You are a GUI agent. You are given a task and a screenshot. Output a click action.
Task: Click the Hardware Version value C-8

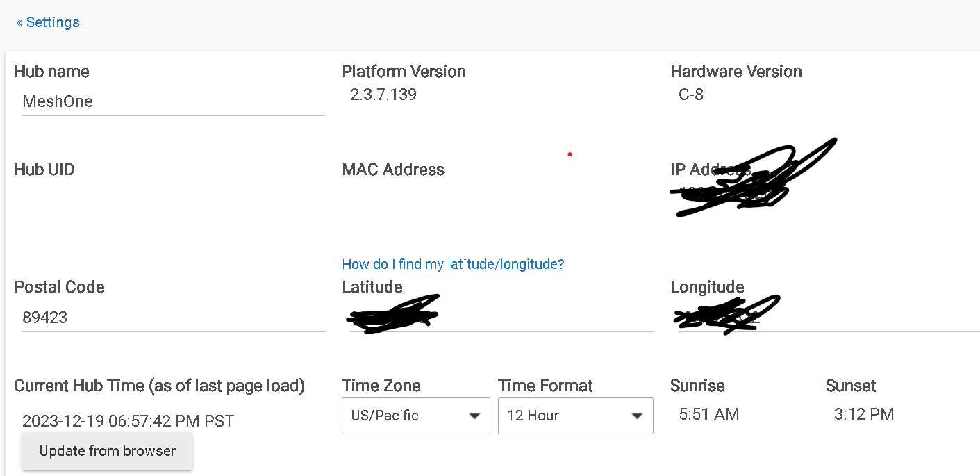[x=691, y=95]
